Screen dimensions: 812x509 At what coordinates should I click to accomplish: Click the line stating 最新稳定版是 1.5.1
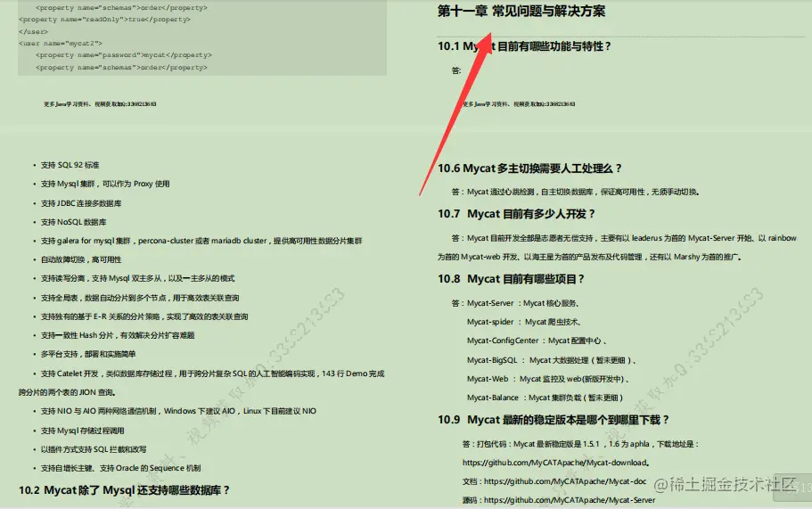pyautogui.click(x=581, y=444)
